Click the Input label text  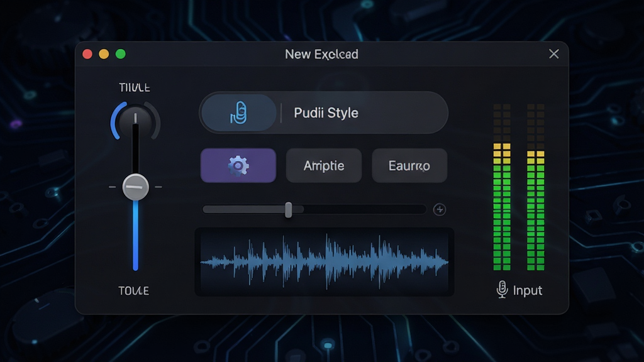pyautogui.click(x=528, y=290)
